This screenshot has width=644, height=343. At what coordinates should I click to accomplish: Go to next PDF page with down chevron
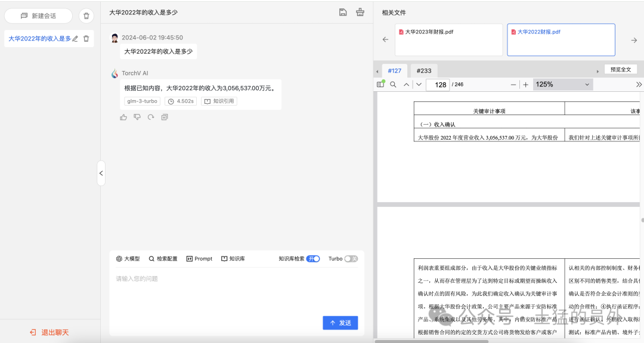pyautogui.click(x=419, y=85)
